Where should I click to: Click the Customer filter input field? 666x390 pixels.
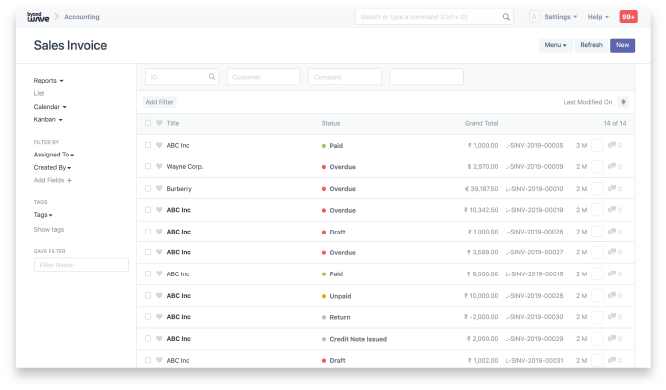263,77
